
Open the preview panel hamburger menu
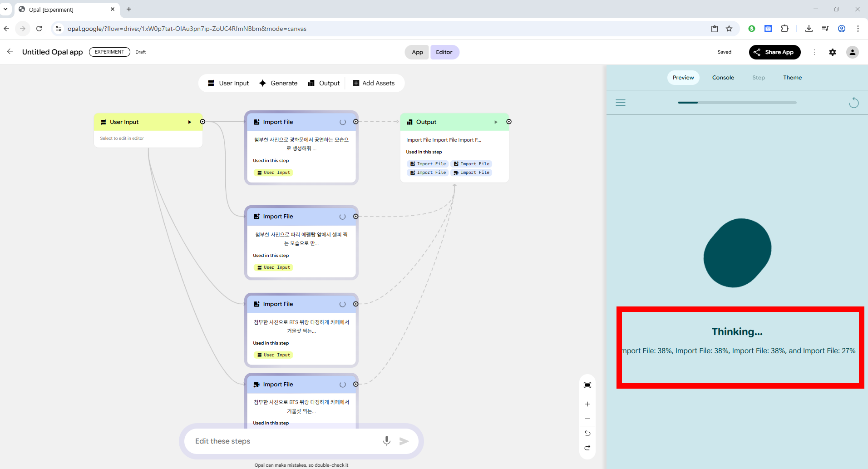[621, 103]
